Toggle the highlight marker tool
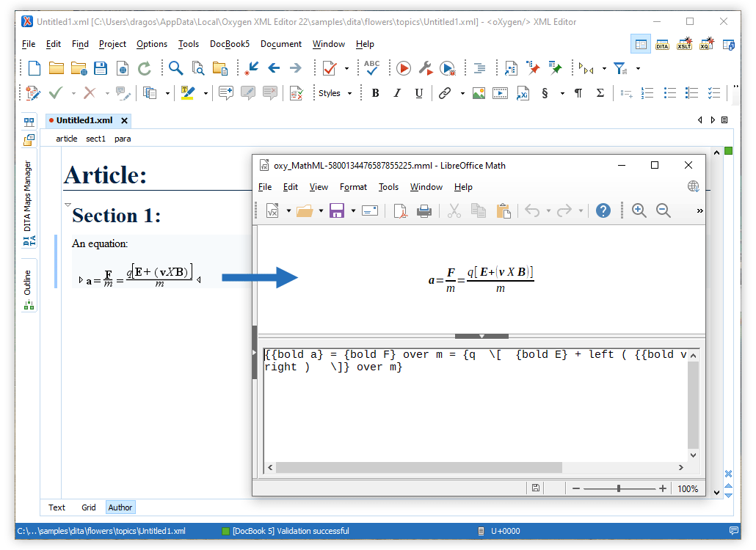Viewport: 756px width, 550px height. coord(188,93)
